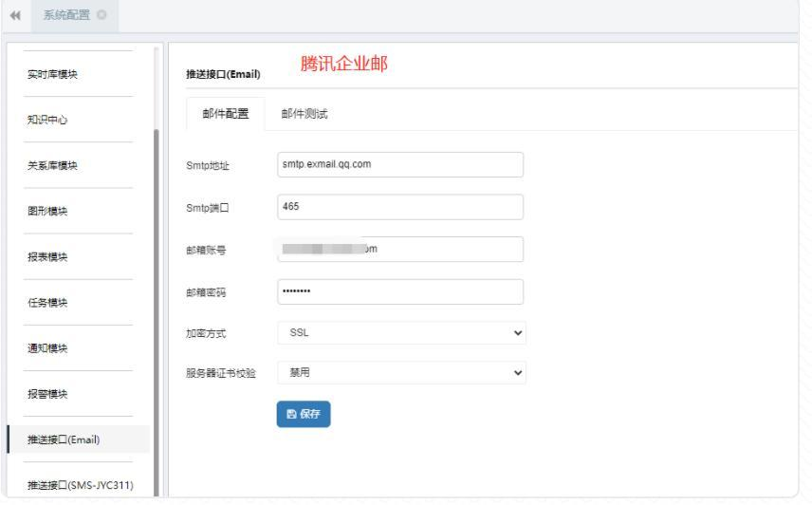The width and height of the screenshot is (812, 505).
Task: Collapse sidebar with double-arrow icon
Action: point(15,15)
